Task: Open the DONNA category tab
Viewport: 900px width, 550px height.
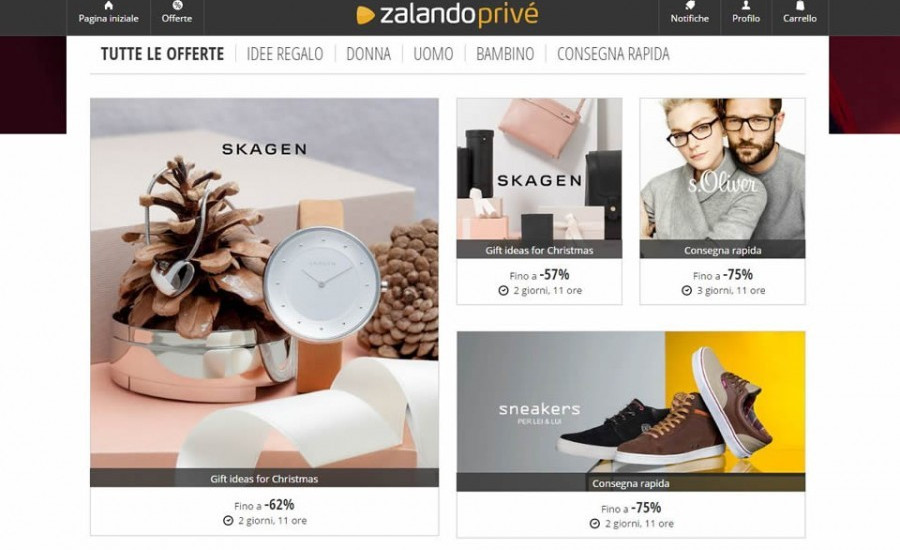Action: [x=368, y=54]
